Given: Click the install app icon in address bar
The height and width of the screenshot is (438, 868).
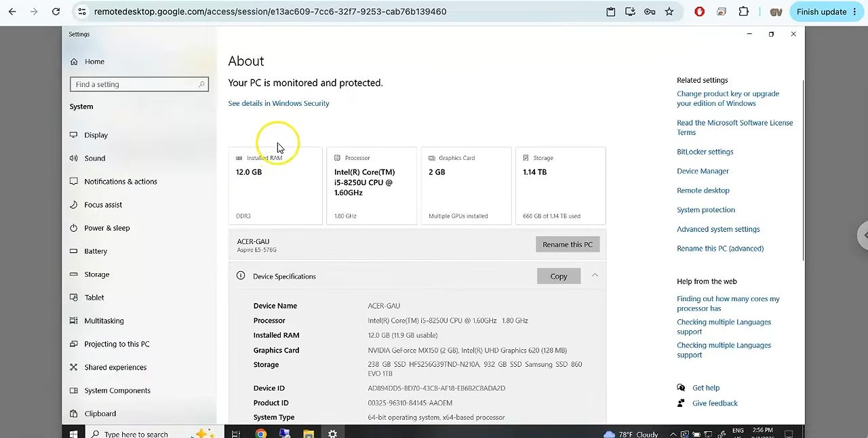Looking at the screenshot, I should click(630, 12).
